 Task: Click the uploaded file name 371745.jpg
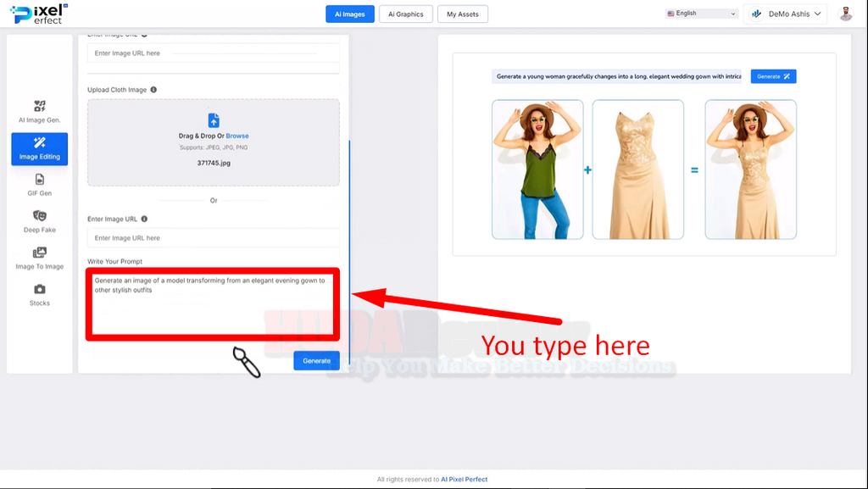214,164
